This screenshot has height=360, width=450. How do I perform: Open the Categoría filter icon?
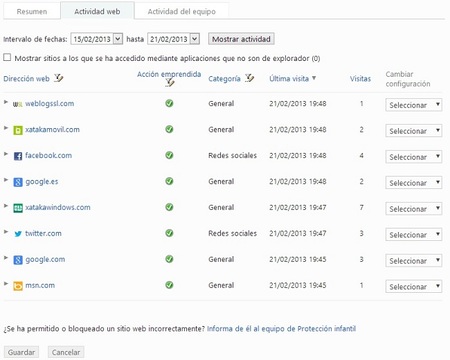(x=249, y=78)
